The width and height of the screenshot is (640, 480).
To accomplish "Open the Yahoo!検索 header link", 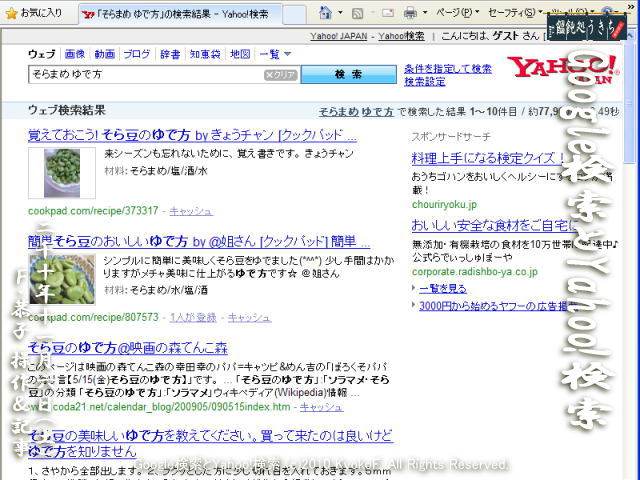I will click(401, 36).
